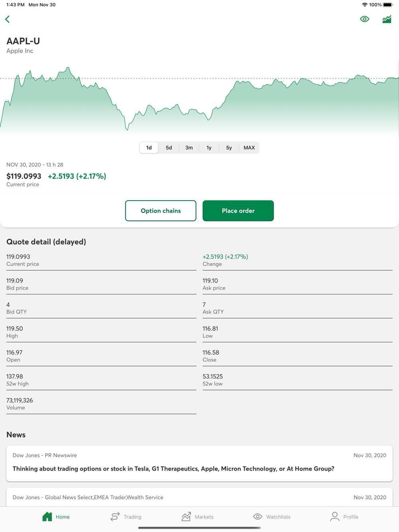The image size is (399, 532).
Task: Tap the Place order button
Action: pos(238,211)
